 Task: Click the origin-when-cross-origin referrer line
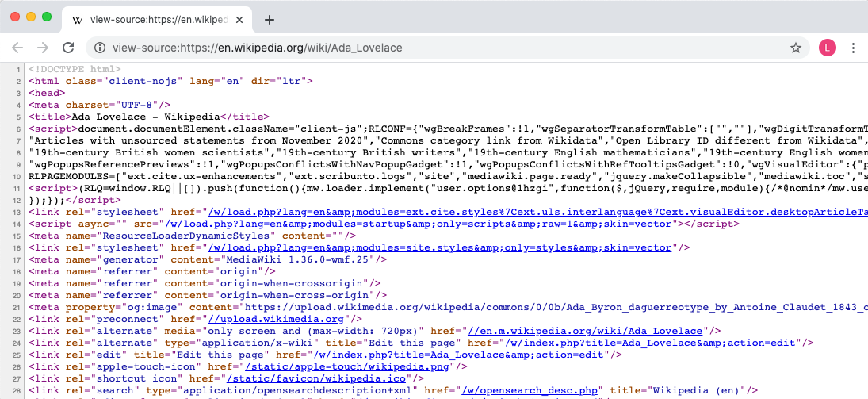coord(208,295)
